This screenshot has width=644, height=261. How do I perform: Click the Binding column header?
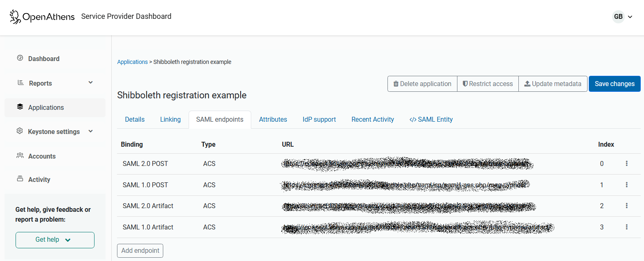click(132, 144)
